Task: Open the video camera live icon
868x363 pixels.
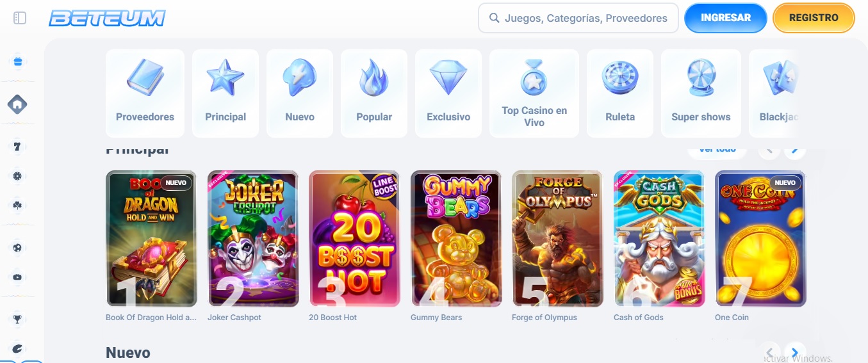Action: tap(17, 277)
